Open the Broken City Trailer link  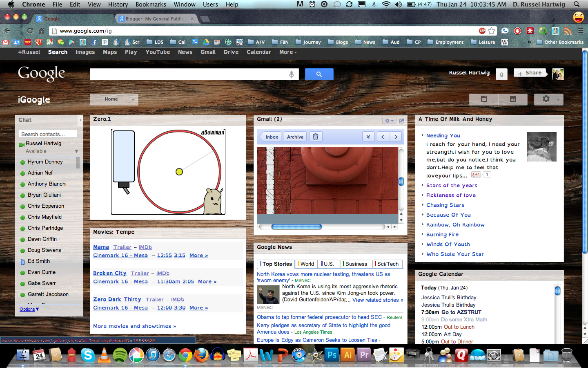coord(140,274)
